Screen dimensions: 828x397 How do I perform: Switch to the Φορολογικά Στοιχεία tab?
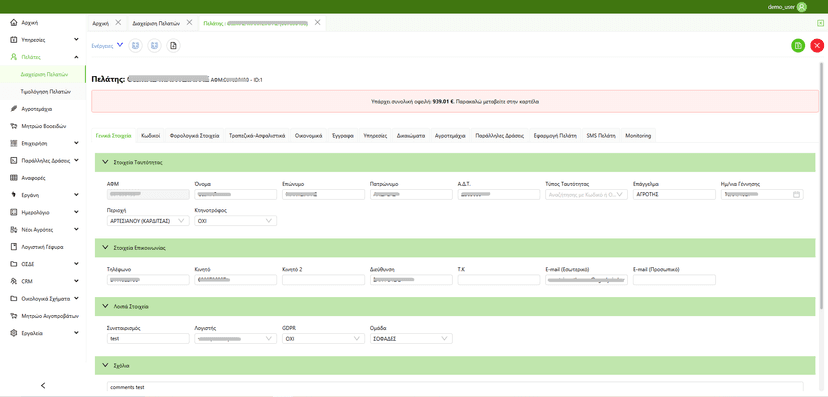[x=194, y=136]
